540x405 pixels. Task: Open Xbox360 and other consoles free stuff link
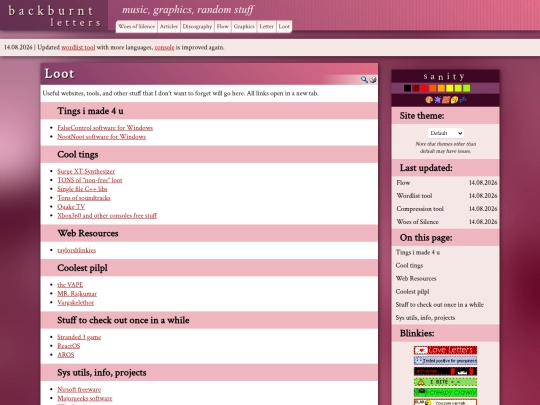[x=107, y=216]
